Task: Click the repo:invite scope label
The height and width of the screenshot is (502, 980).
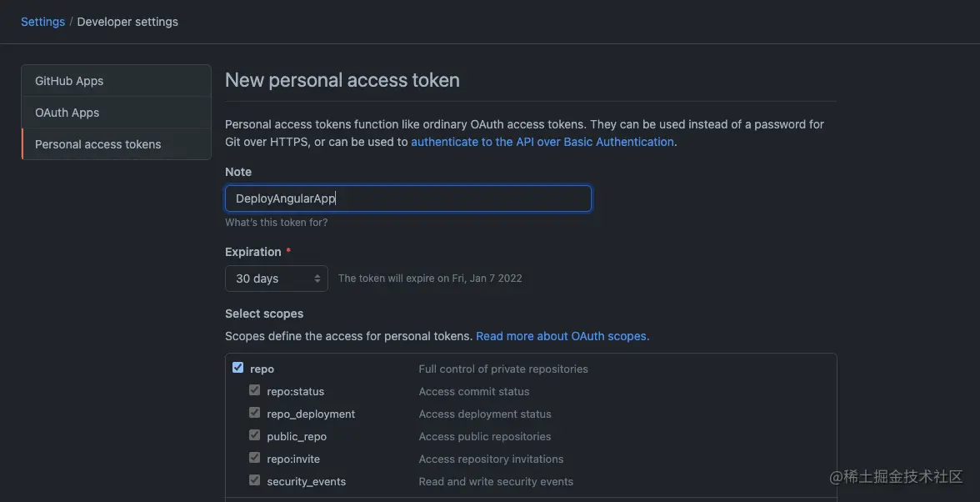Action: (293, 459)
